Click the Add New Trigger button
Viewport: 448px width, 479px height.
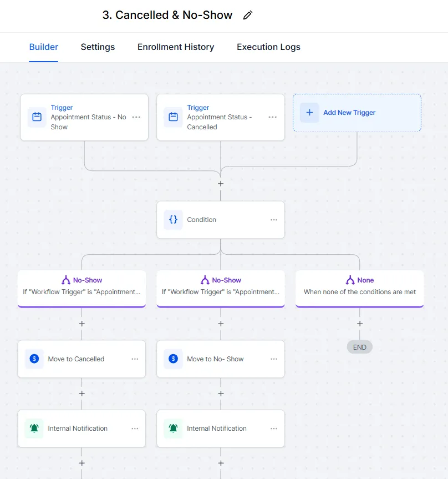[349, 113]
